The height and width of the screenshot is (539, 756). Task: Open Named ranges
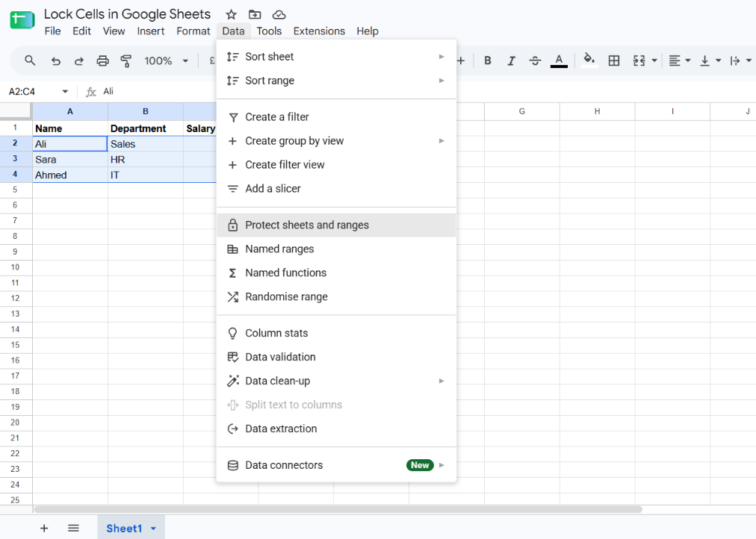tap(336, 249)
